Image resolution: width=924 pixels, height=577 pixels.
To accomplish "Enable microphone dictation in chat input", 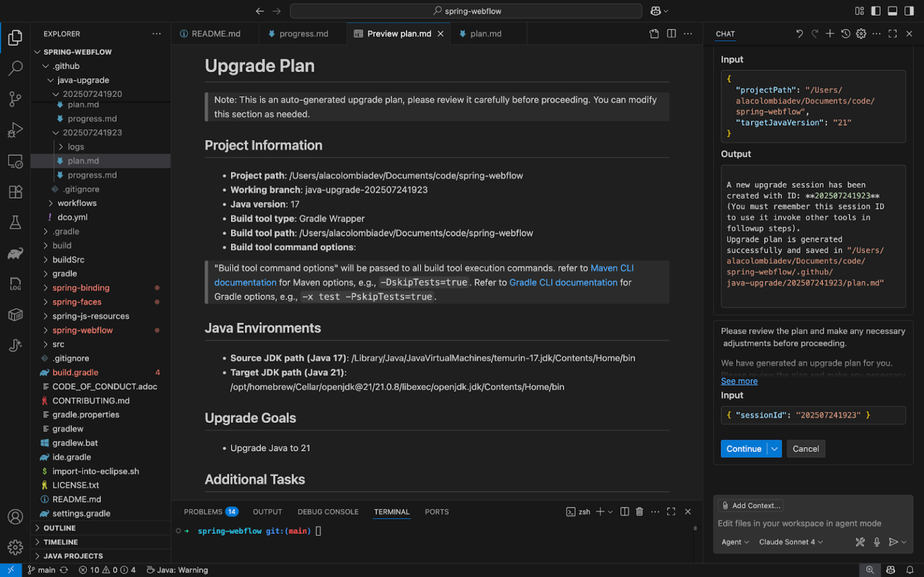I will (877, 542).
